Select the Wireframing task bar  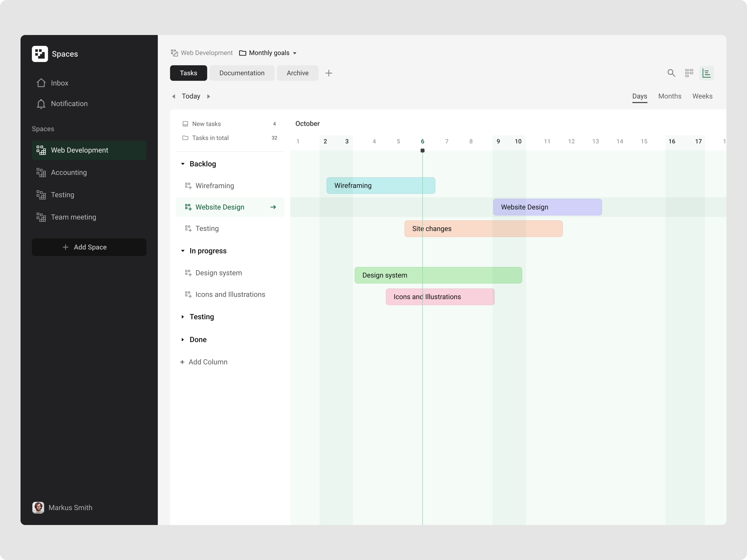(381, 185)
